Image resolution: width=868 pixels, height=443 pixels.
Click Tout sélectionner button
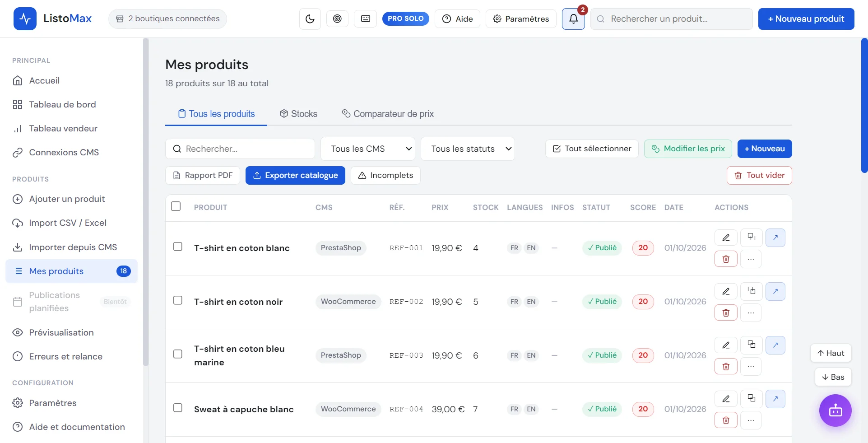click(x=592, y=149)
